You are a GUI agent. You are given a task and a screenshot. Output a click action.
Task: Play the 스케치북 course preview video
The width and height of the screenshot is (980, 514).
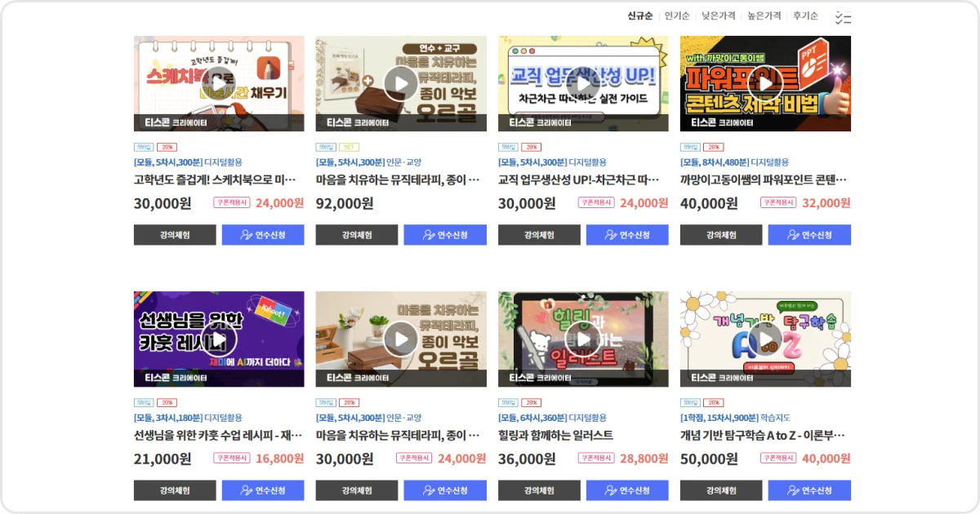click(x=219, y=83)
